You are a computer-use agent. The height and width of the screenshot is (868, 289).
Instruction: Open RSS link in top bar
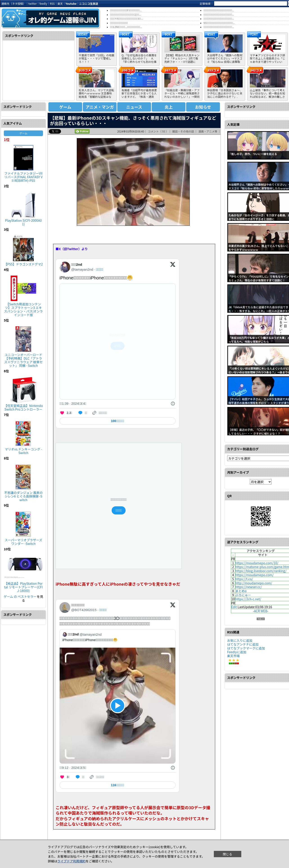click(x=52, y=4)
